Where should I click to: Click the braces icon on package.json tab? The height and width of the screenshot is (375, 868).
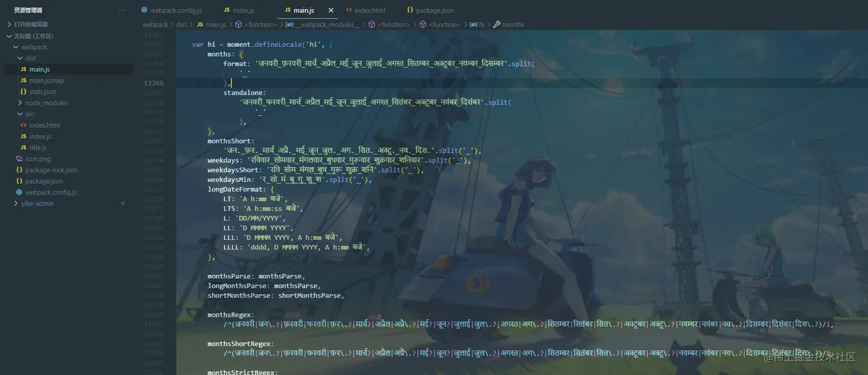[x=410, y=10]
